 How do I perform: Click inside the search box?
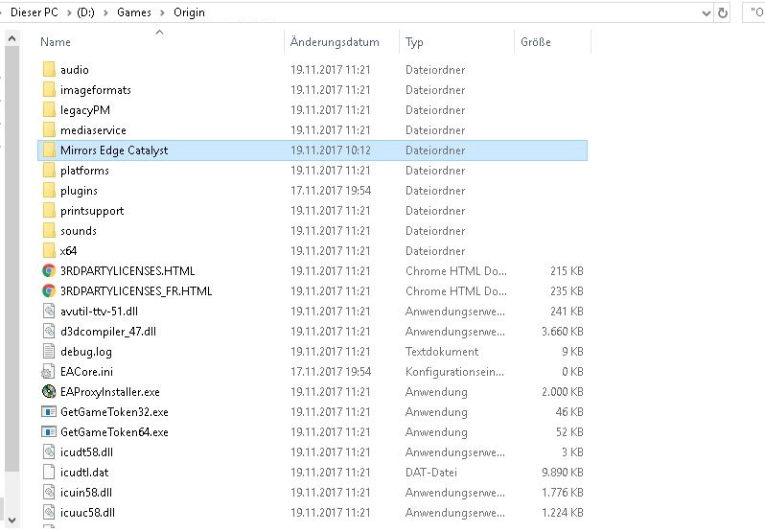click(754, 12)
